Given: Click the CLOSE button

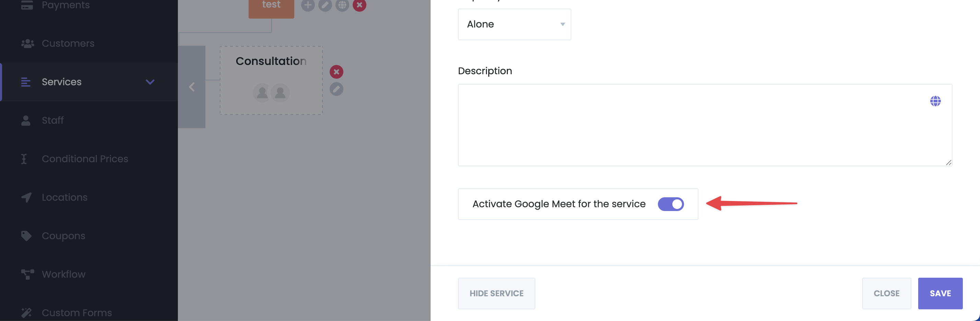Looking at the screenshot, I should click(x=886, y=293).
